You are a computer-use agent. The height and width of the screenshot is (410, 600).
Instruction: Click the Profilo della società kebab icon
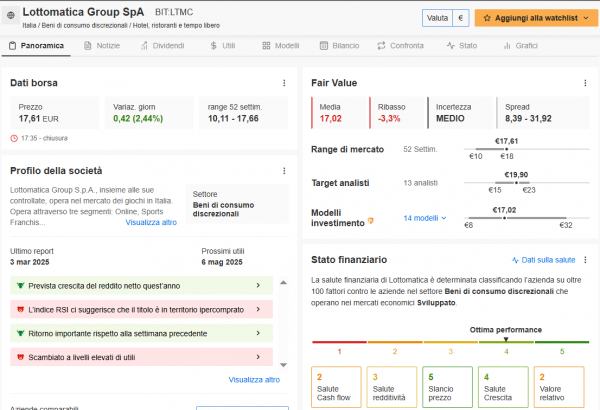click(284, 171)
